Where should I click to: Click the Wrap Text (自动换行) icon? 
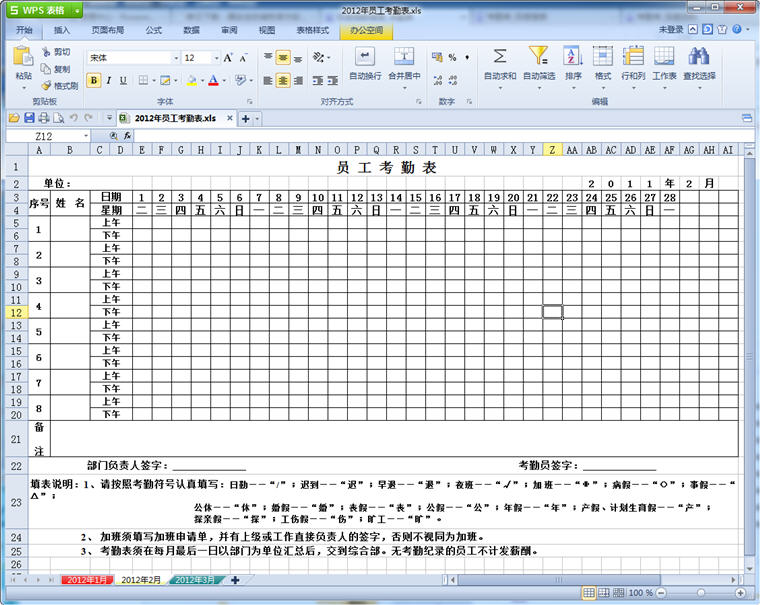click(x=365, y=57)
